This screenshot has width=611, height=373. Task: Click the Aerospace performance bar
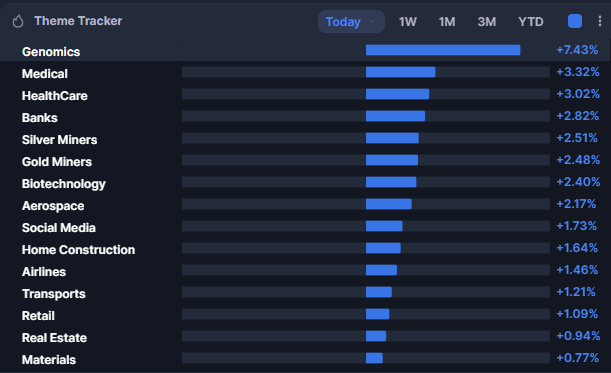(x=389, y=204)
